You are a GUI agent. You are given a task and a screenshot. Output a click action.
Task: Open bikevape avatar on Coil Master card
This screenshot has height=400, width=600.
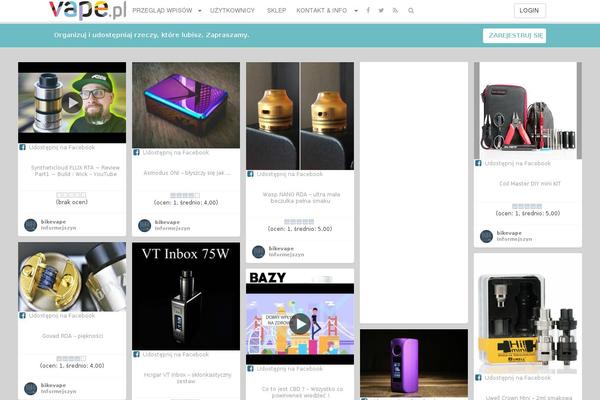486,236
